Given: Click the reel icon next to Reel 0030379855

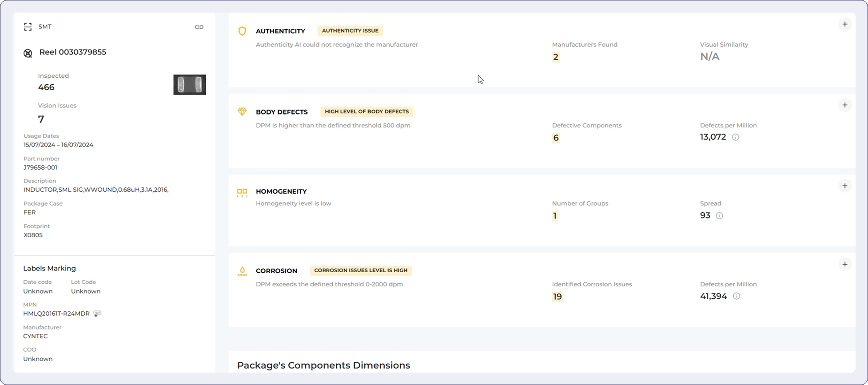Looking at the screenshot, I should [x=28, y=53].
